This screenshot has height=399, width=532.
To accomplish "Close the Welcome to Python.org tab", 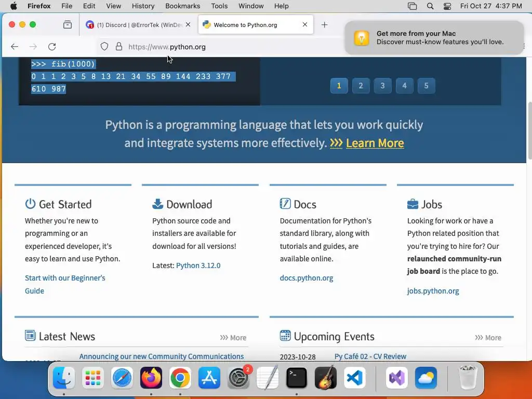I will (x=304, y=24).
